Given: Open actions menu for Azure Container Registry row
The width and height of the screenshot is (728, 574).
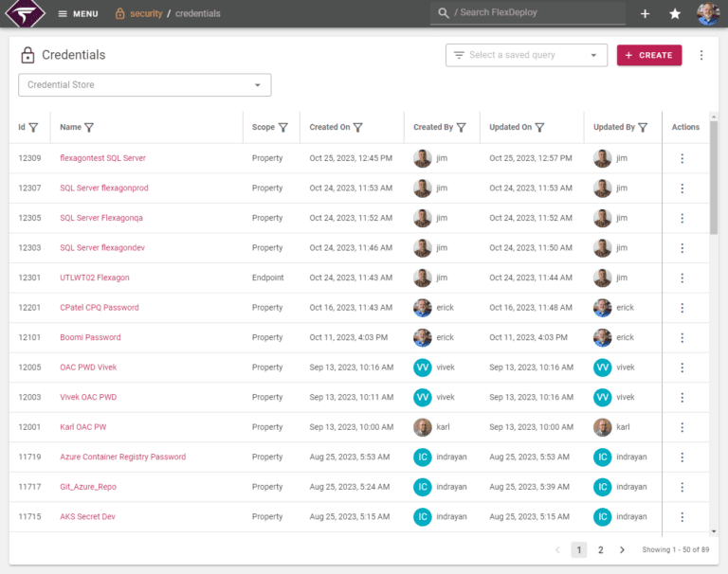Looking at the screenshot, I should [682, 457].
